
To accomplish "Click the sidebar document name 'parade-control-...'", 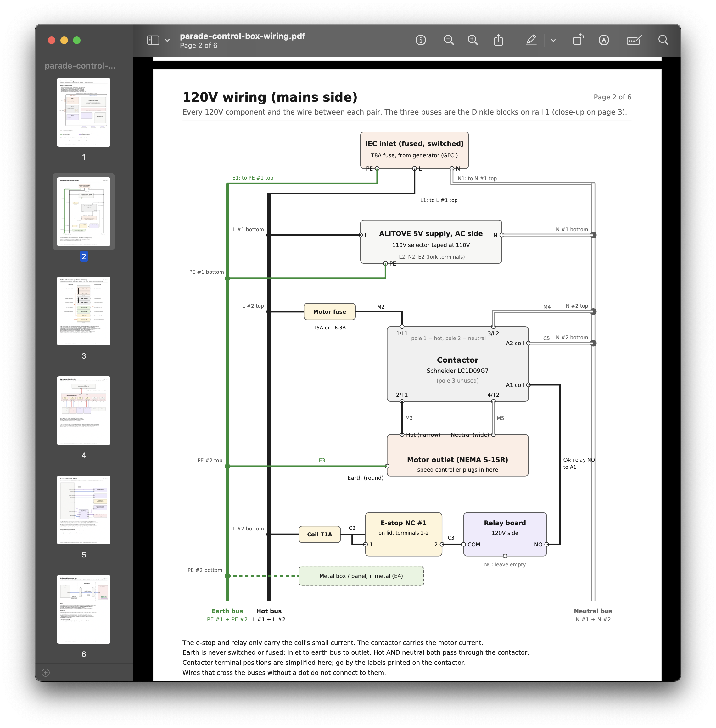I will point(80,66).
